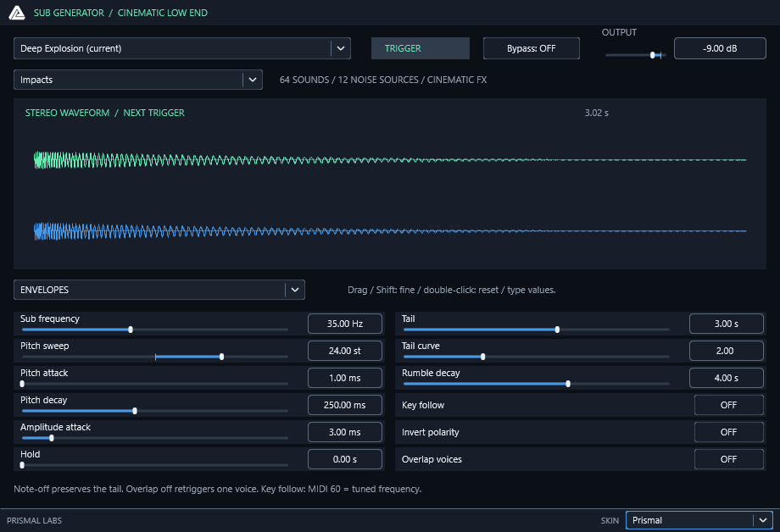Click the Impacts dropdown chevron

[253, 80]
